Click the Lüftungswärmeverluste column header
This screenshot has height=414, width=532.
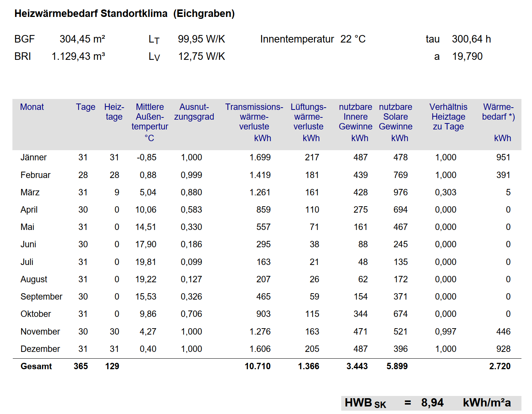coord(309,122)
